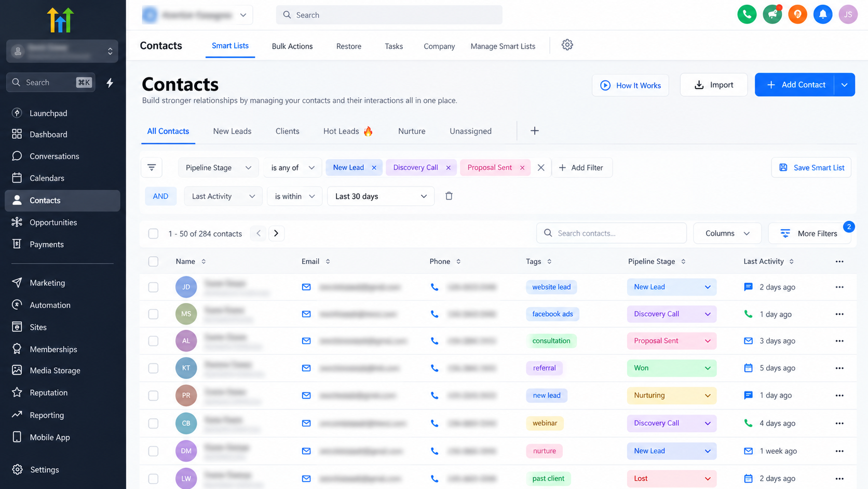Remove the New Lead filter chip
The width and height of the screenshot is (868, 489).
click(374, 167)
